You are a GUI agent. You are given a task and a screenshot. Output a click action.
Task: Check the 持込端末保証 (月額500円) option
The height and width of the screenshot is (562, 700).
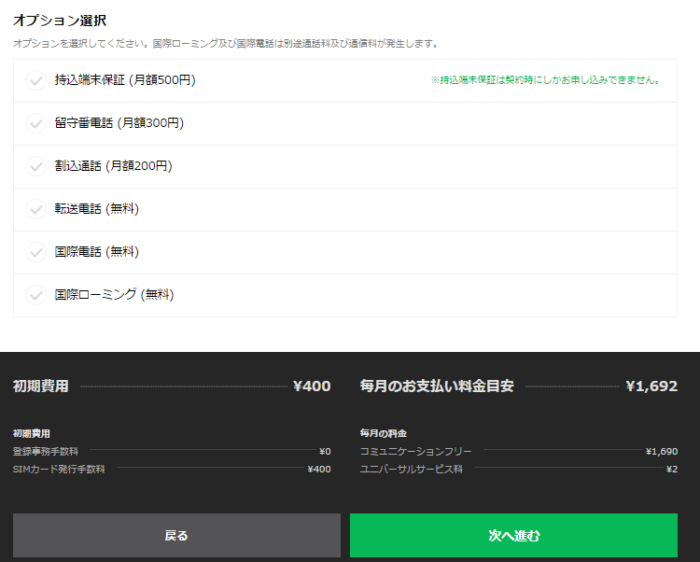click(x=36, y=81)
